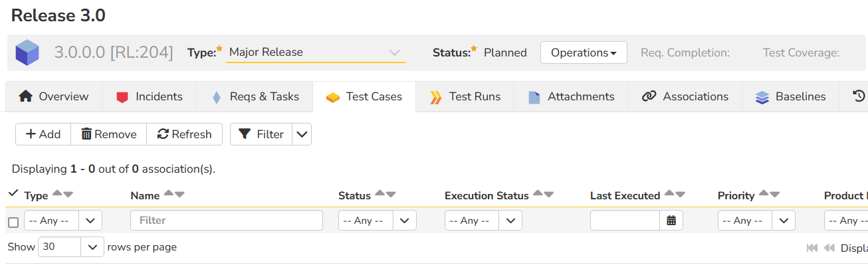This screenshot has width=868, height=277.
Task: Click the Name filter text field
Action: [x=227, y=221]
